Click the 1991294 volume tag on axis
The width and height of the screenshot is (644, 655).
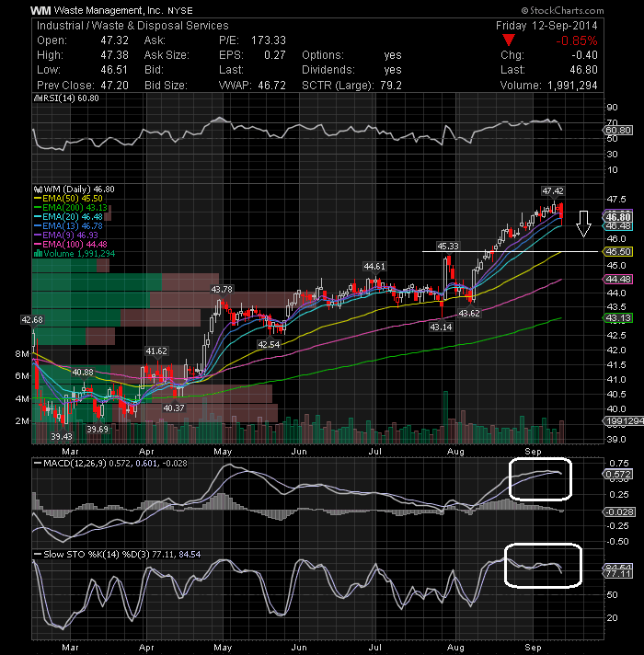click(623, 421)
